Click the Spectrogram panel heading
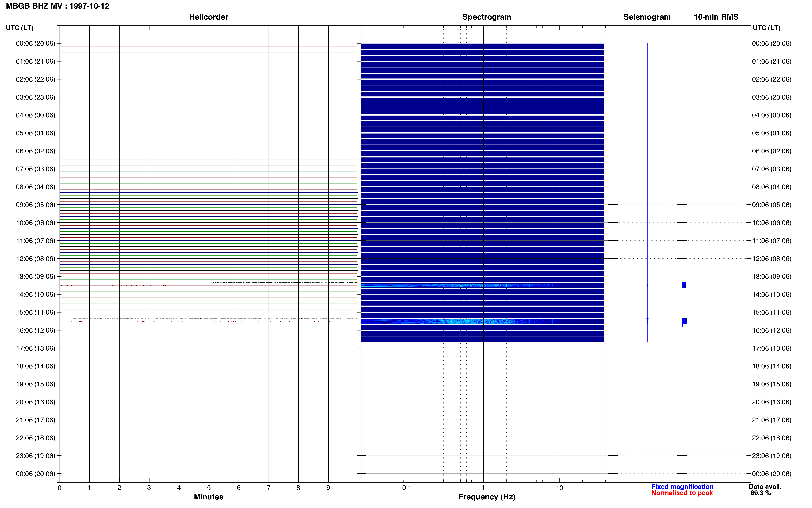 (x=487, y=17)
